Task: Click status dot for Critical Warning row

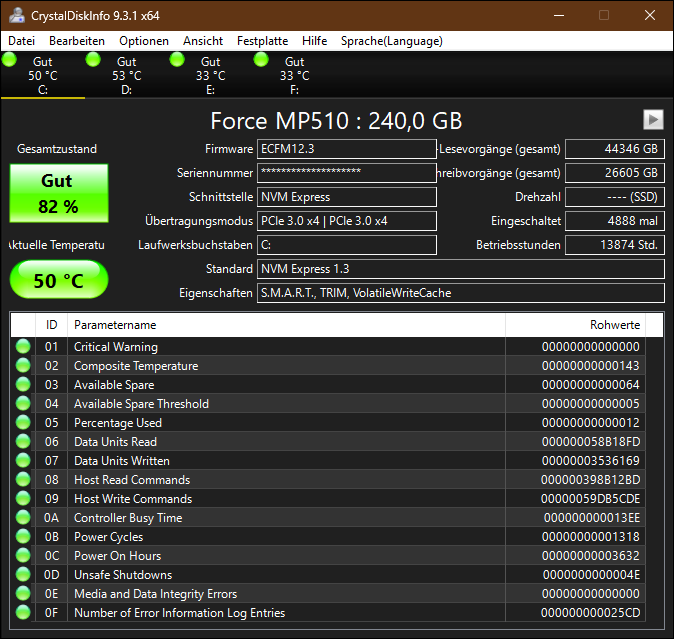Action: [x=23, y=346]
